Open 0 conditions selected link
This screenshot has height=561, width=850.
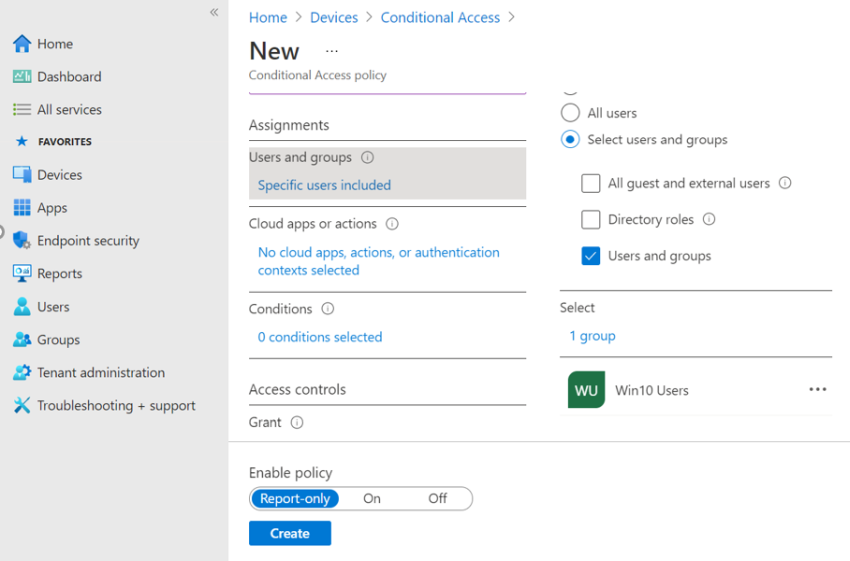(x=320, y=337)
